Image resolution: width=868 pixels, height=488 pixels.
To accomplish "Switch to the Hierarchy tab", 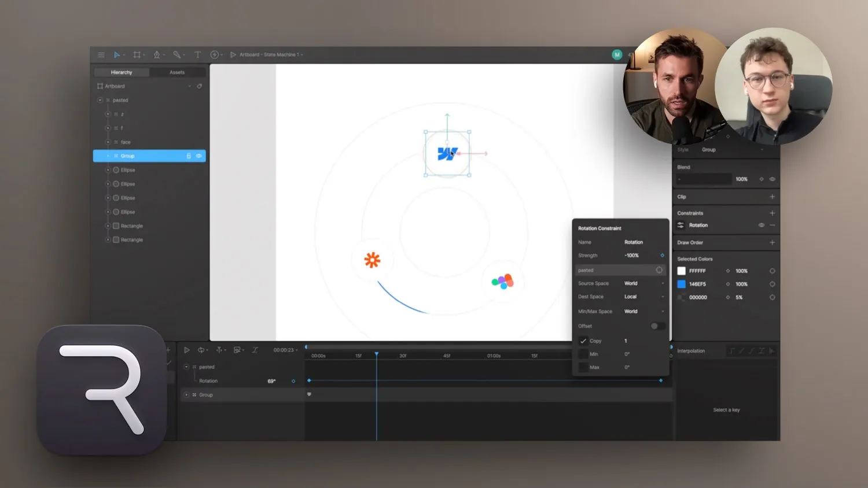I will (x=122, y=72).
